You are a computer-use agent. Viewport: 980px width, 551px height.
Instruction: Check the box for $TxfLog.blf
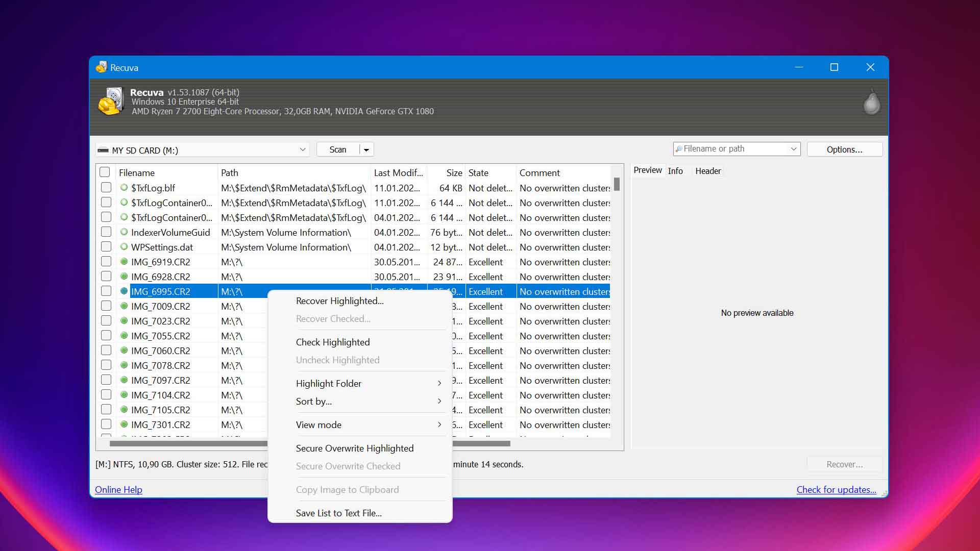coord(106,188)
